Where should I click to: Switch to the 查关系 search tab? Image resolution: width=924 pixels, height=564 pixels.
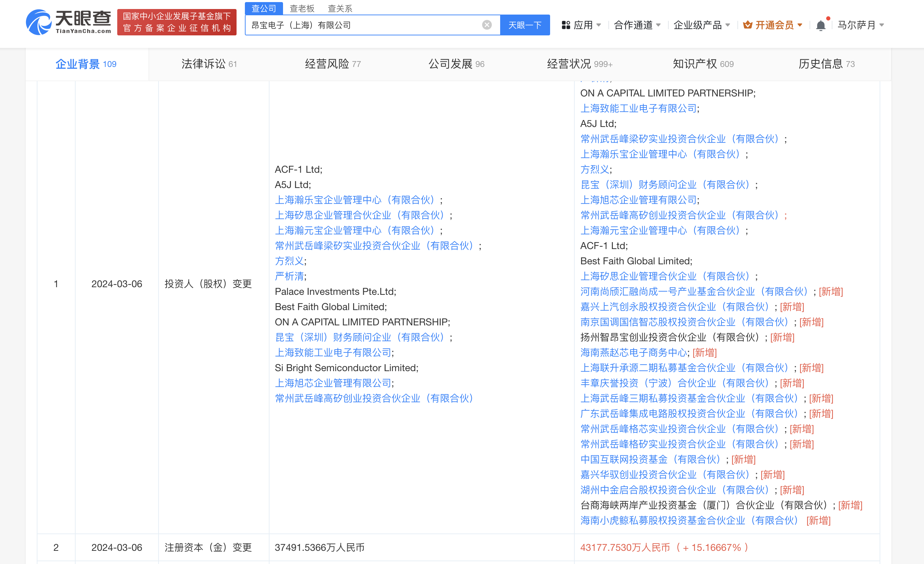pos(340,8)
